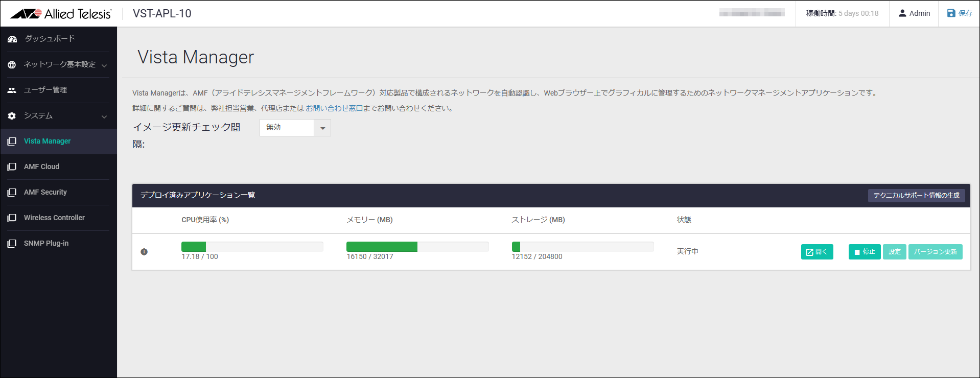Viewport: 980px width, 378px height.
Task: Click the デプロイ済みアプリケーション一覧 panel title
Action: coord(198,195)
